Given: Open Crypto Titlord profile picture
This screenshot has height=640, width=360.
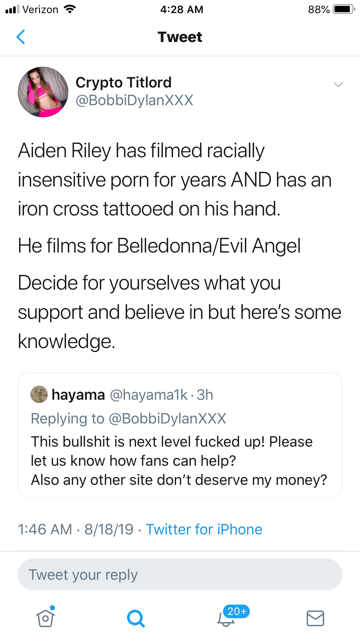Looking at the screenshot, I should click(43, 92).
